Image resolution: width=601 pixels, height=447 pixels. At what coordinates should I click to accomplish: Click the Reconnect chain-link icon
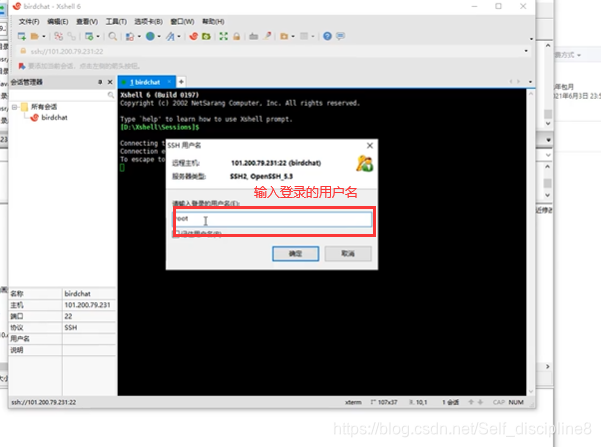coord(71,36)
